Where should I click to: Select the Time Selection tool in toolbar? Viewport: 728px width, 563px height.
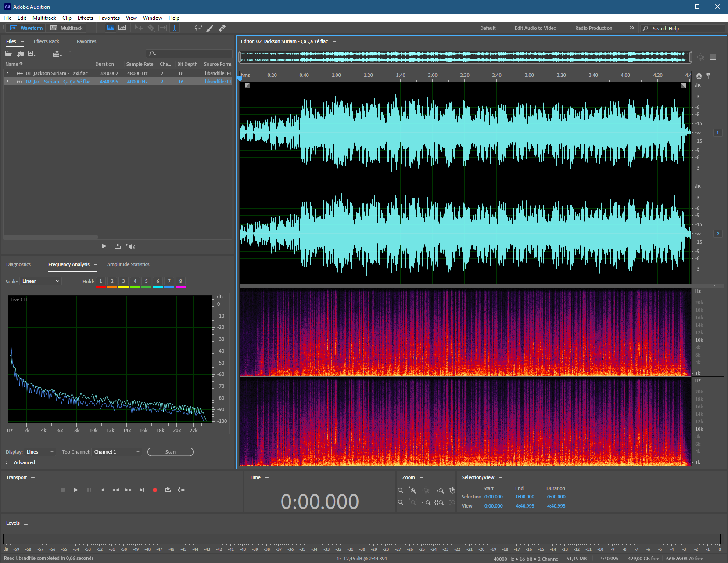[x=174, y=28]
